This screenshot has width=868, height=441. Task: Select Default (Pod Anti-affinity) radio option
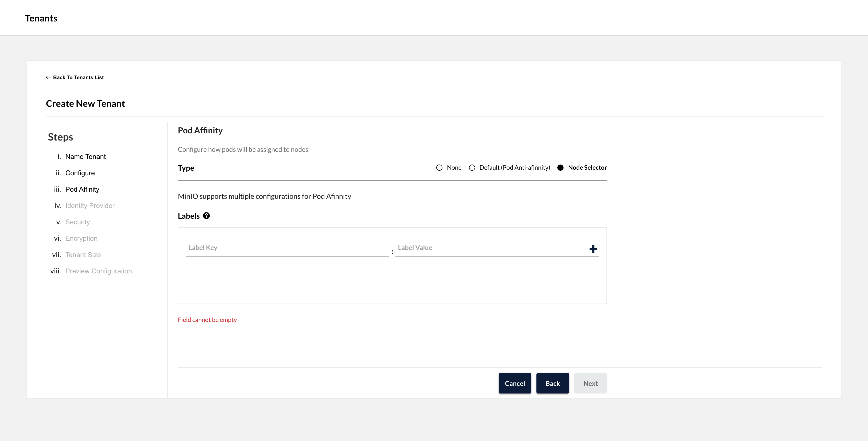click(472, 168)
